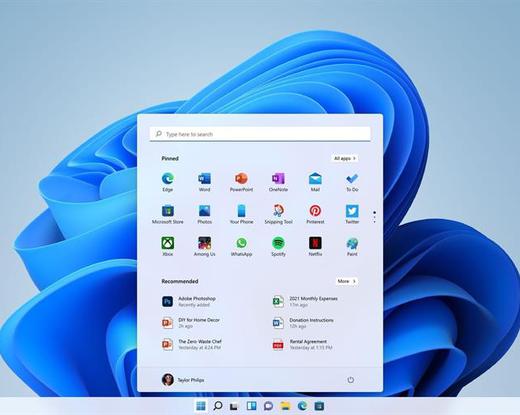Viewport: 520px width, 415px height.
Task: Open OneNote pinned icon
Action: (x=278, y=182)
